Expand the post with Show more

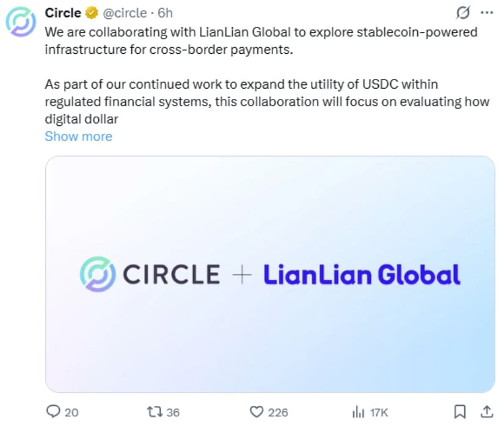coord(78,136)
